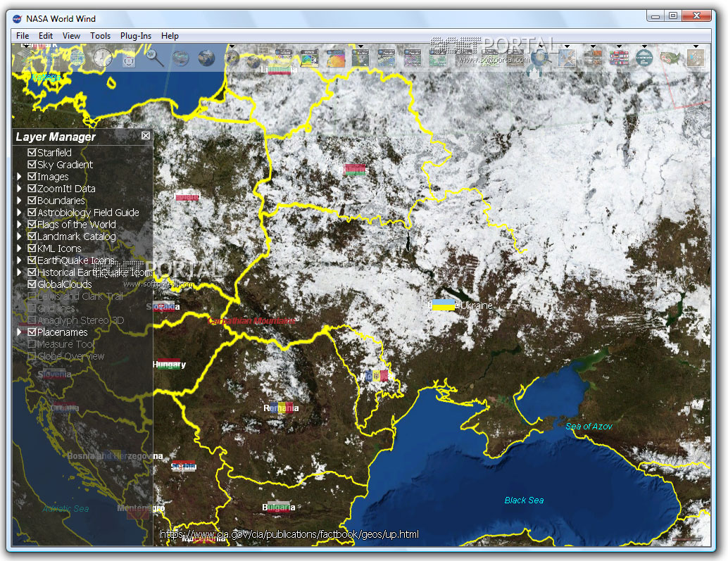Toggle the Flags of the World toolbar icon
Viewport: 728px width, 561px height.
coord(619,58)
